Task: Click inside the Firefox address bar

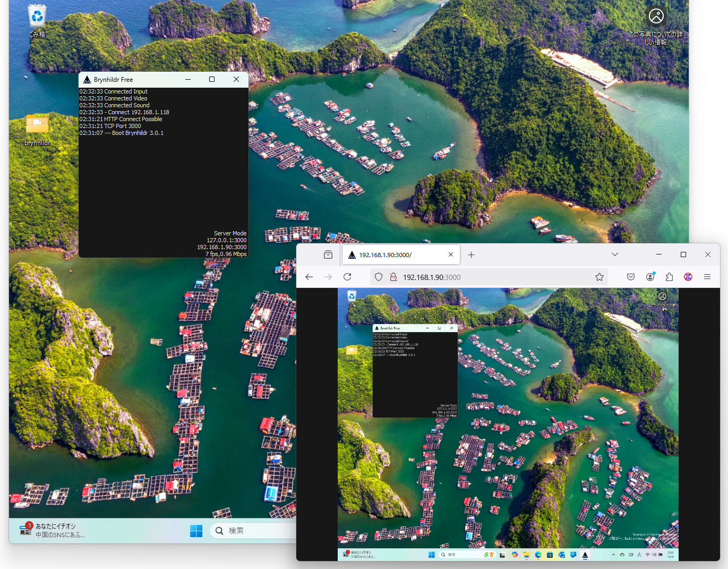Action: [478, 277]
